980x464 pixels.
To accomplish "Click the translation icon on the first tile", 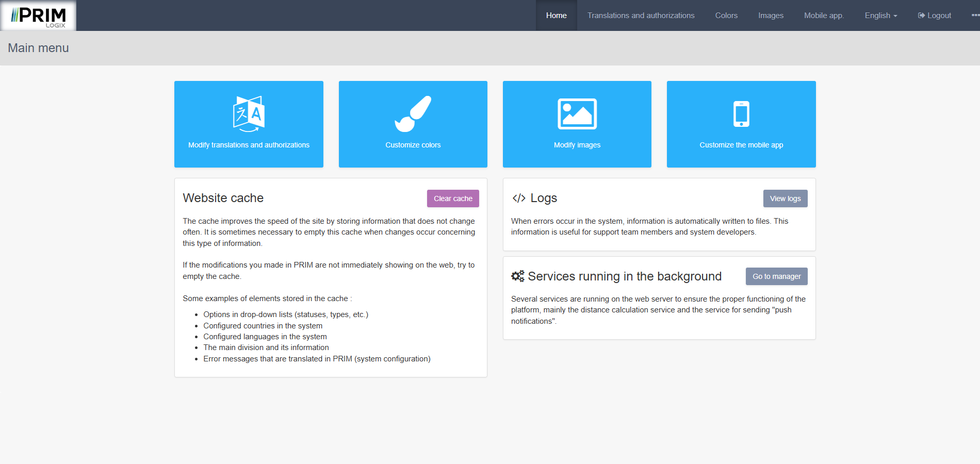I will [249, 114].
